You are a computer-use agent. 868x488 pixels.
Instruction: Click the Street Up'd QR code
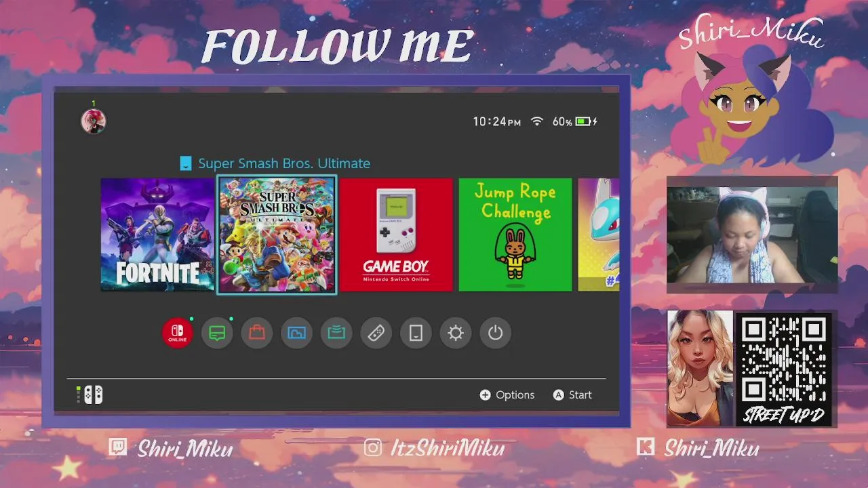pos(784,360)
